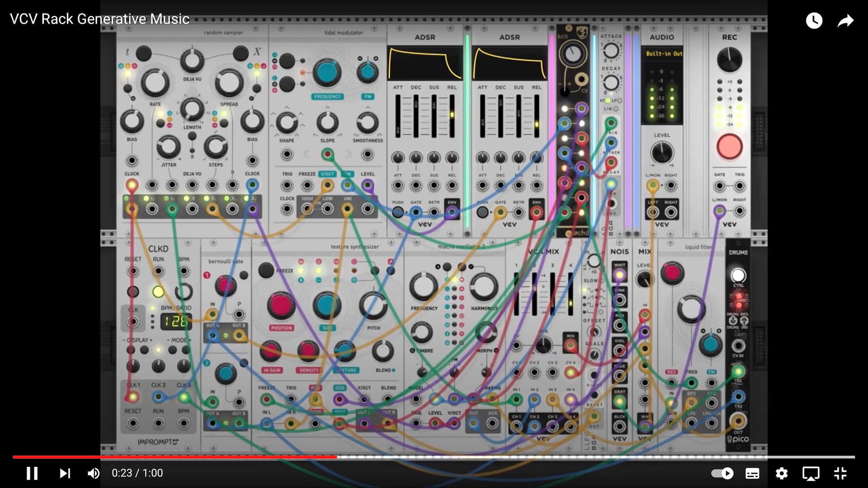Viewport: 868px width, 488px height.
Task: Click the REC module GATE jack
Action: 719,186
